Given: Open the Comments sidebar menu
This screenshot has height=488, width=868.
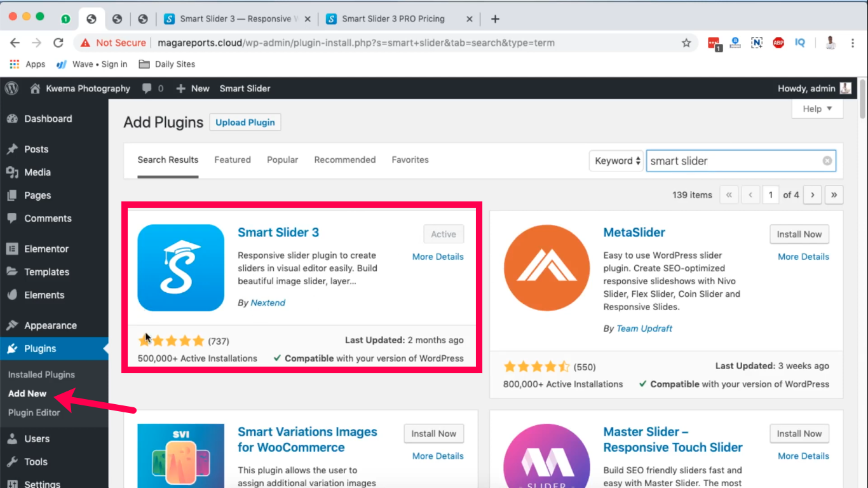Looking at the screenshot, I should point(48,218).
